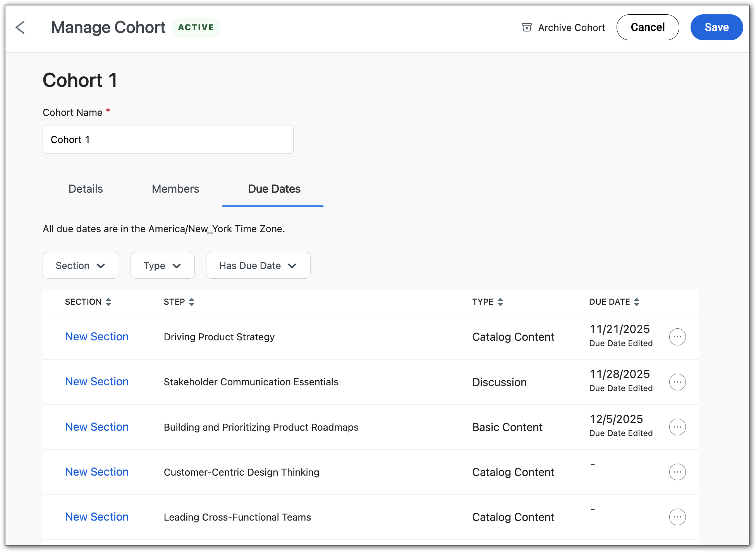Open more options for Stakeholder Communication Essentials

(677, 382)
